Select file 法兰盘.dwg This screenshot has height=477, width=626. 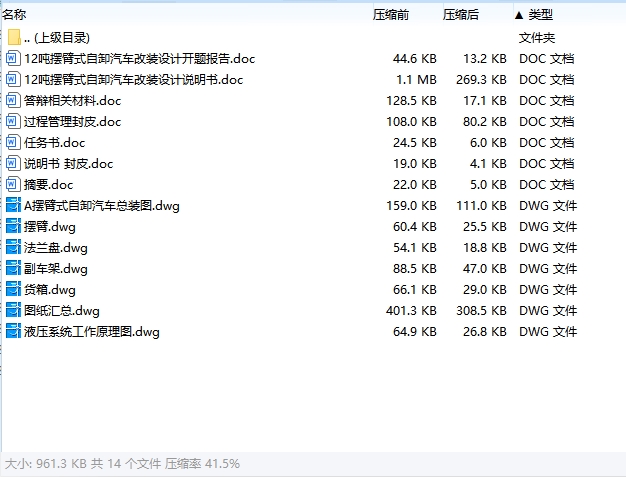tap(55, 247)
